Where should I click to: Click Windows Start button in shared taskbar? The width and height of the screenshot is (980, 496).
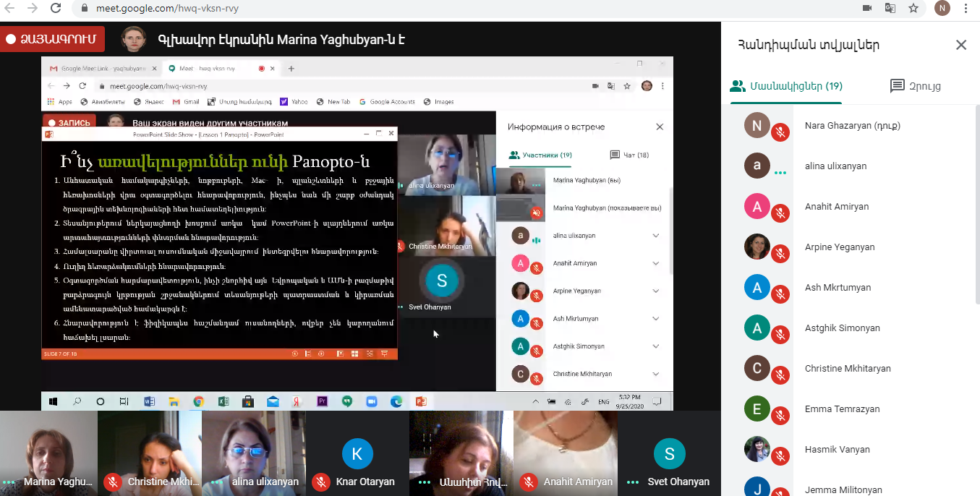(x=53, y=401)
